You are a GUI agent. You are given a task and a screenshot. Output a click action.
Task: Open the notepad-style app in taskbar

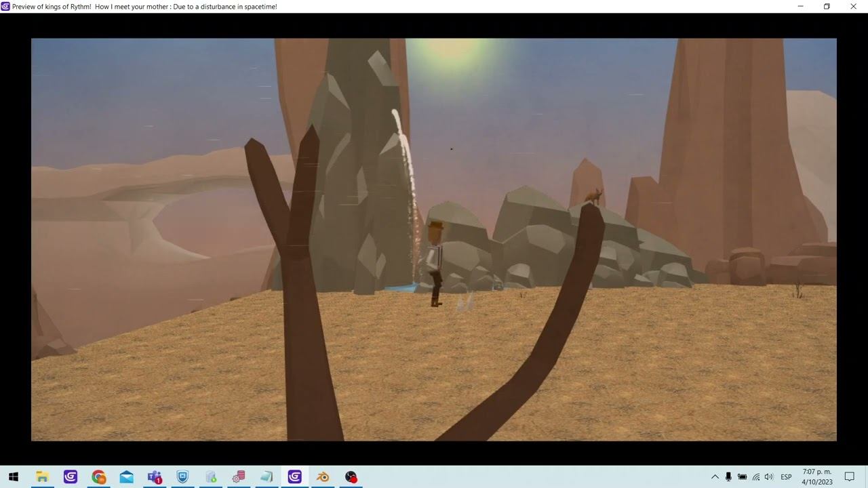coord(267,476)
